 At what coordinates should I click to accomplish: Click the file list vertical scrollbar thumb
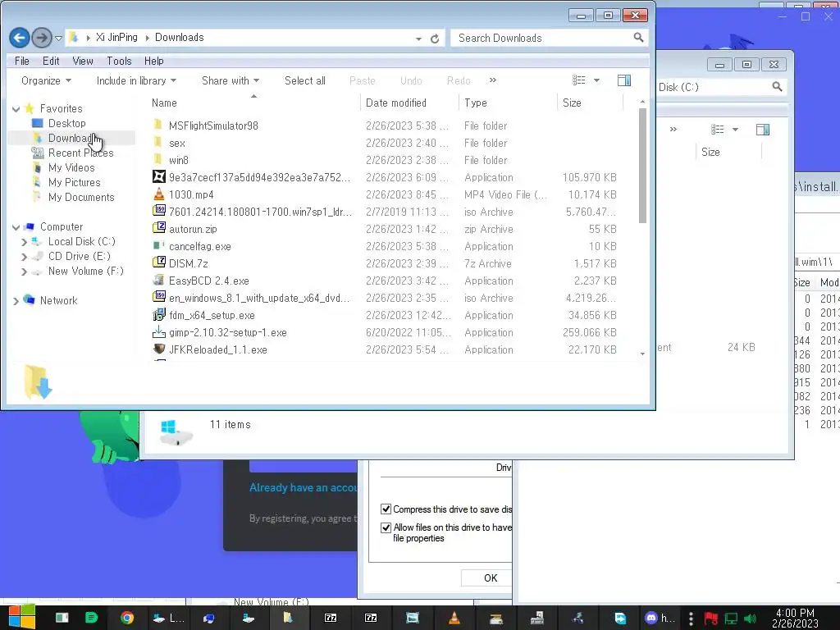pyautogui.click(x=642, y=166)
